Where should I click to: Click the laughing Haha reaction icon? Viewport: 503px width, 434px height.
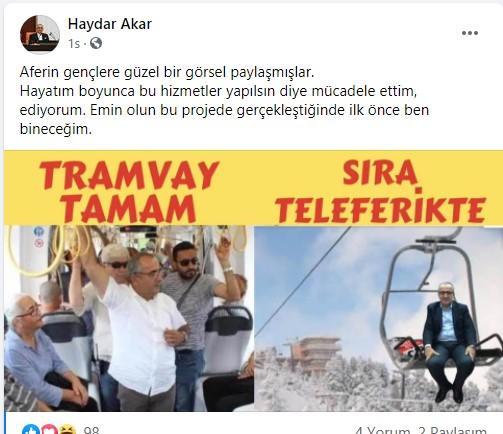(x=67, y=429)
